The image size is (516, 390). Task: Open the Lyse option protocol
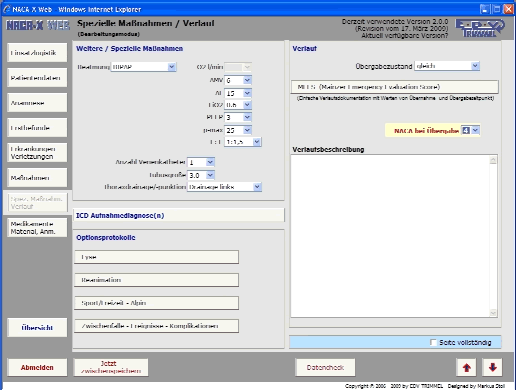click(x=156, y=257)
